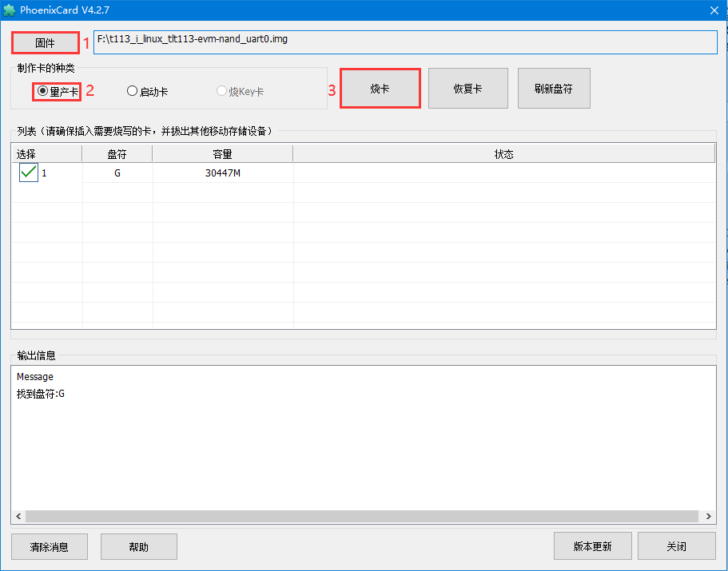Clear messages with 清除消息 button
728x571 pixels.
[x=50, y=547]
